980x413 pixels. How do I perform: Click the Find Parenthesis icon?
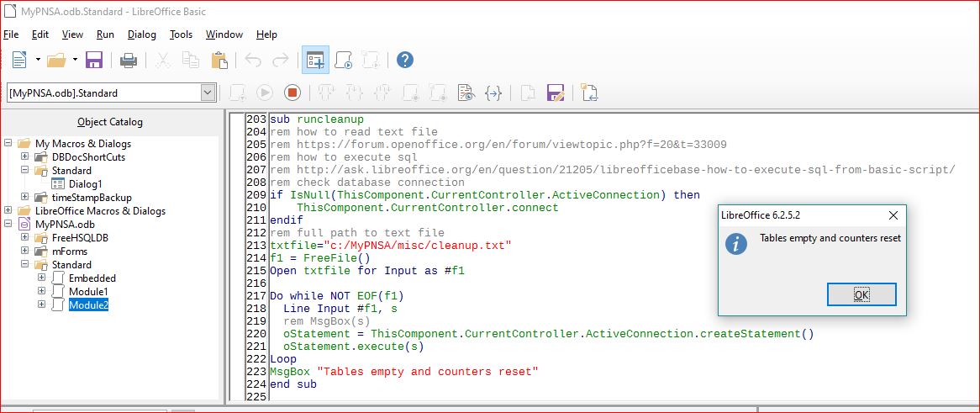pos(494,93)
